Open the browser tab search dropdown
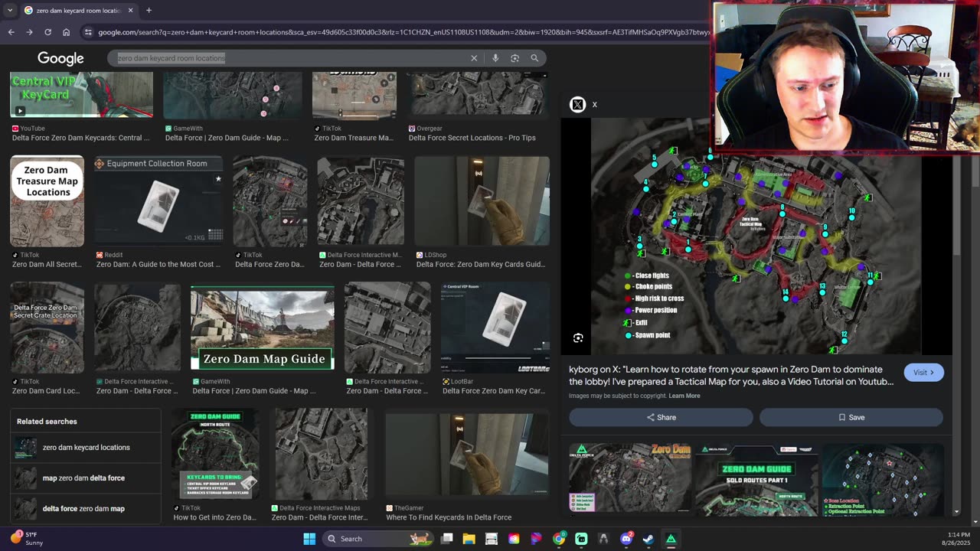The width and height of the screenshot is (980, 551). pos(10,11)
